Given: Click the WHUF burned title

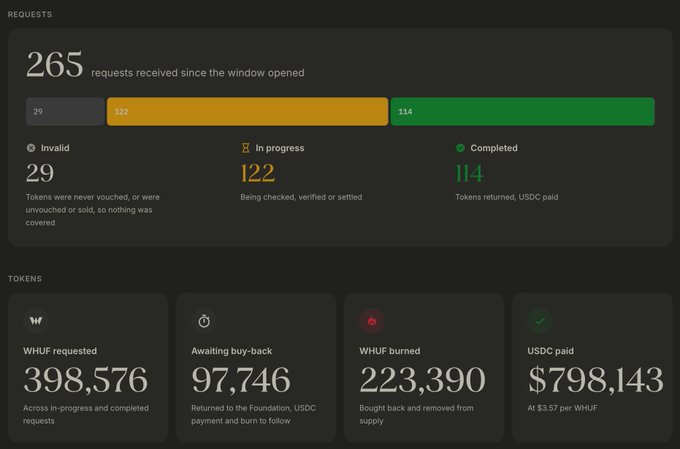Looking at the screenshot, I should pos(389,351).
